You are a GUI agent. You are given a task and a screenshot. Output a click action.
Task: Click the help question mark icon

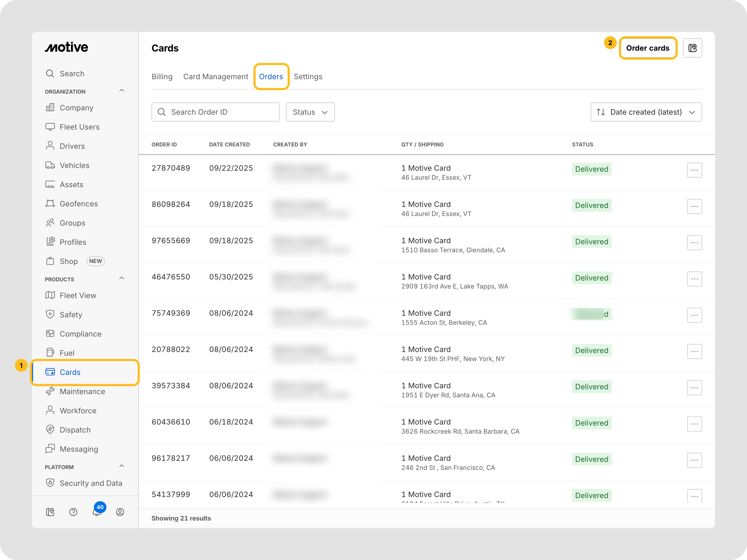click(x=73, y=512)
